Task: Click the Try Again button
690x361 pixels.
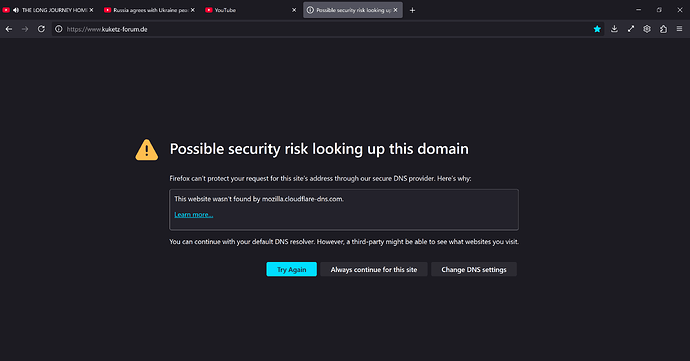Action: [291, 269]
